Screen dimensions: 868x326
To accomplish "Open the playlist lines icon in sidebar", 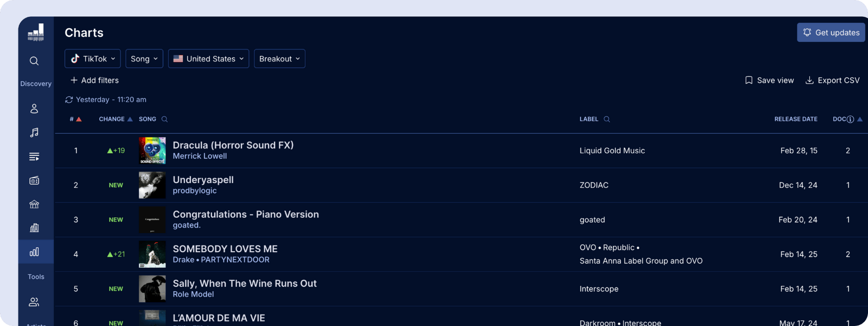I will (x=34, y=156).
